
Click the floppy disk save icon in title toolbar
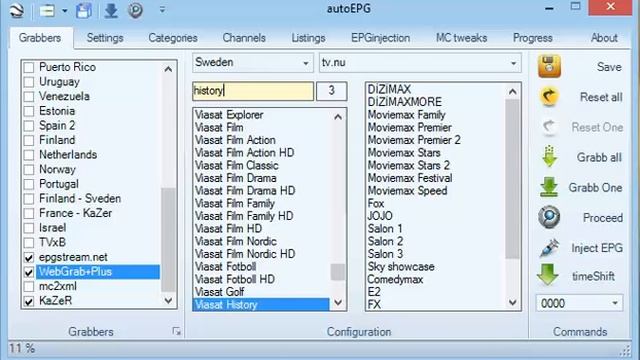pyautogui.click(x=84, y=10)
